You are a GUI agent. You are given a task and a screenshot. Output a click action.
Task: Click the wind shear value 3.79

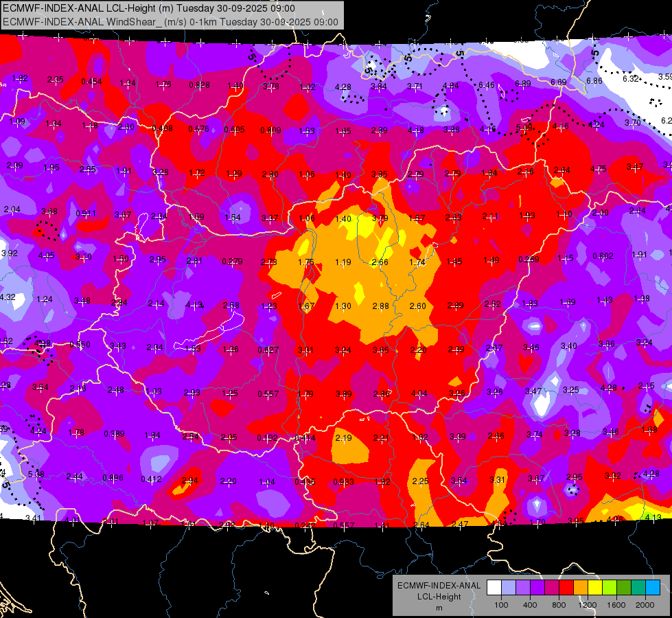(380, 218)
